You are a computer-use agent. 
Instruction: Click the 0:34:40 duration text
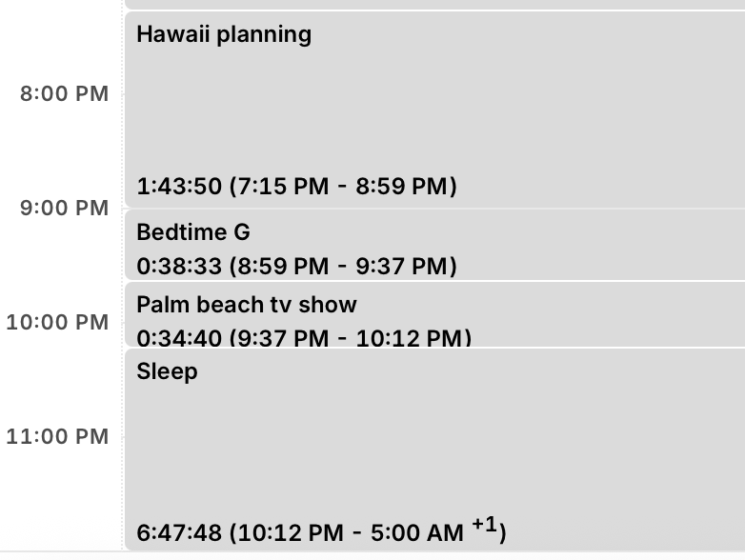pyautogui.click(x=180, y=338)
